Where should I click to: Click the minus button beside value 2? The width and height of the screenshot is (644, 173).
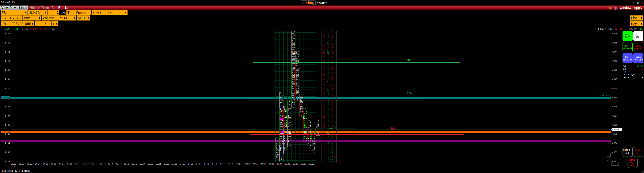coord(37,24)
